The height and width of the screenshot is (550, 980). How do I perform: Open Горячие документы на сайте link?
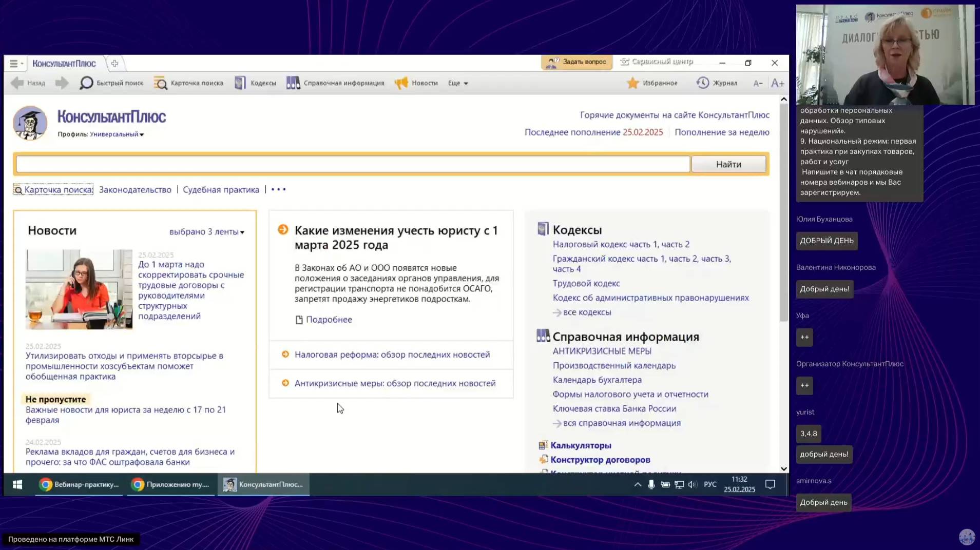[x=675, y=115]
